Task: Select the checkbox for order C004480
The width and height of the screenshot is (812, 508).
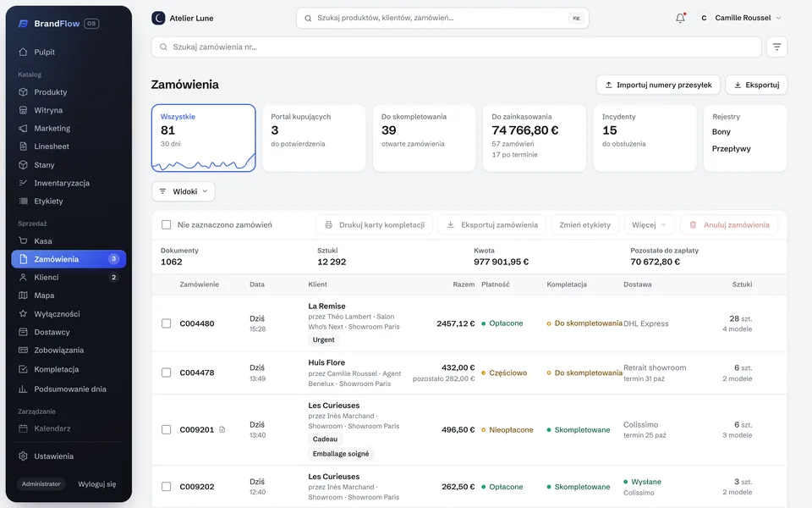Action: click(x=167, y=323)
